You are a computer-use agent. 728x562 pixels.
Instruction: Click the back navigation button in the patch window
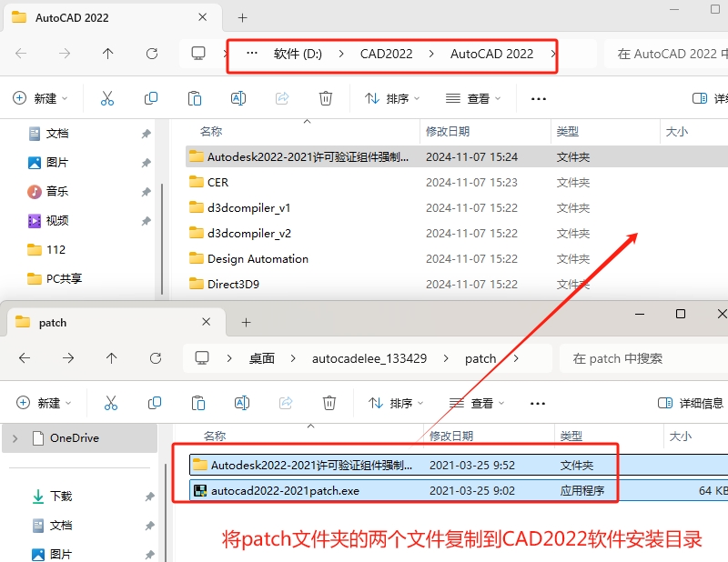pos(25,358)
